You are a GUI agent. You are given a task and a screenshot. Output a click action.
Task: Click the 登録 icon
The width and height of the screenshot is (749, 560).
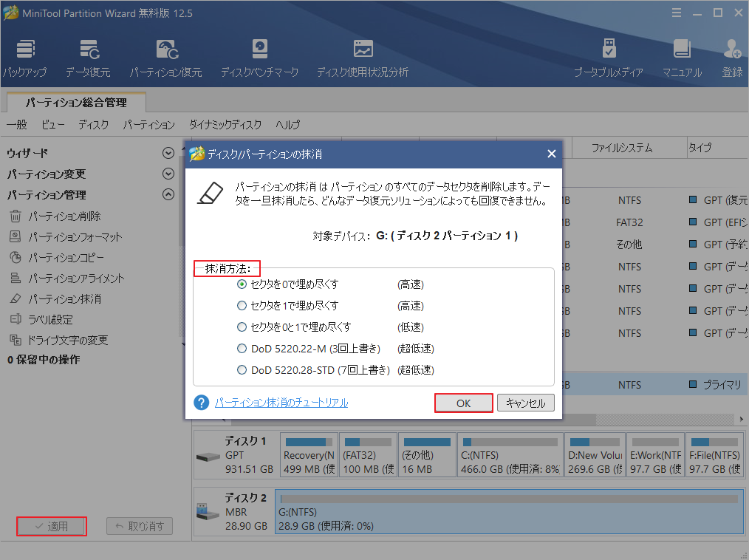point(731,57)
